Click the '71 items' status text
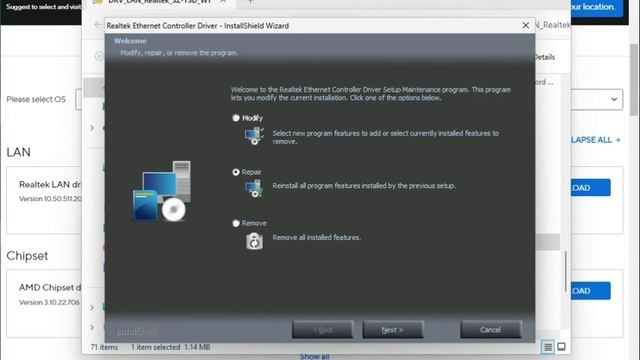 tap(104, 347)
